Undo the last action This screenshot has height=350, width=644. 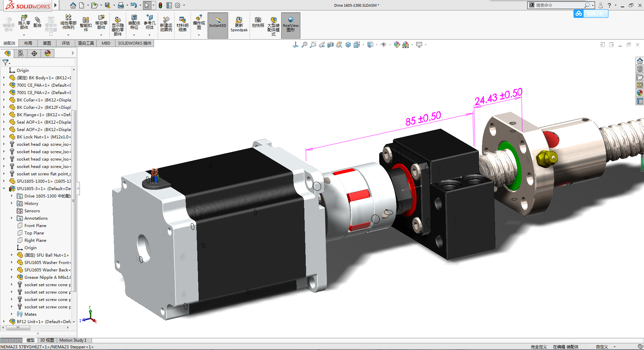tap(134, 5)
